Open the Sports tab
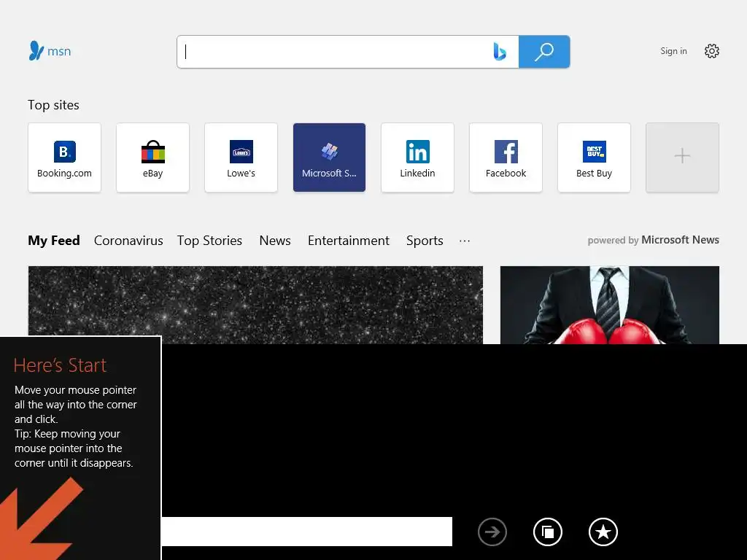Screen dimensions: 747x560 (425, 241)
